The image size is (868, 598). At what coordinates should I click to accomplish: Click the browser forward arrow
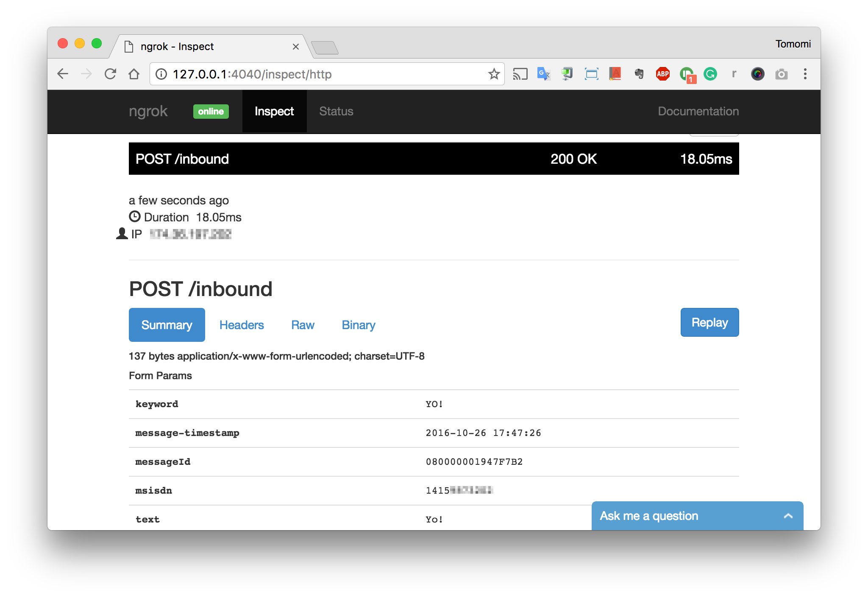coord(86,74)
